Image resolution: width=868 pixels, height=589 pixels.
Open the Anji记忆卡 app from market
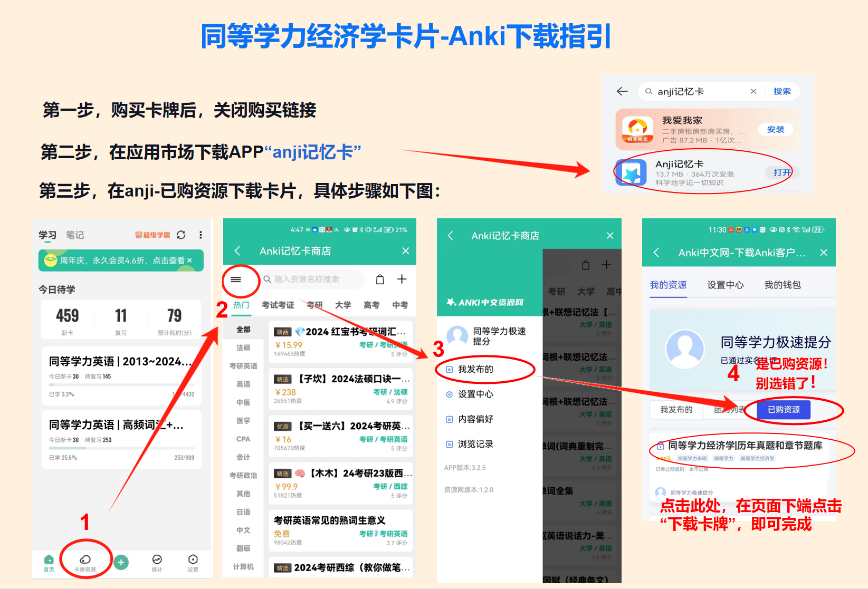pos(782,172)
